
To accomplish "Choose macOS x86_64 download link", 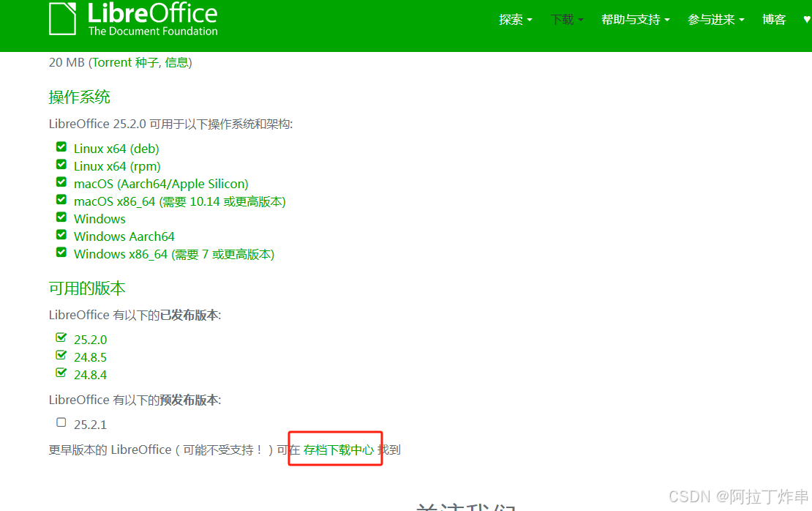I will (x=180, y=201).
